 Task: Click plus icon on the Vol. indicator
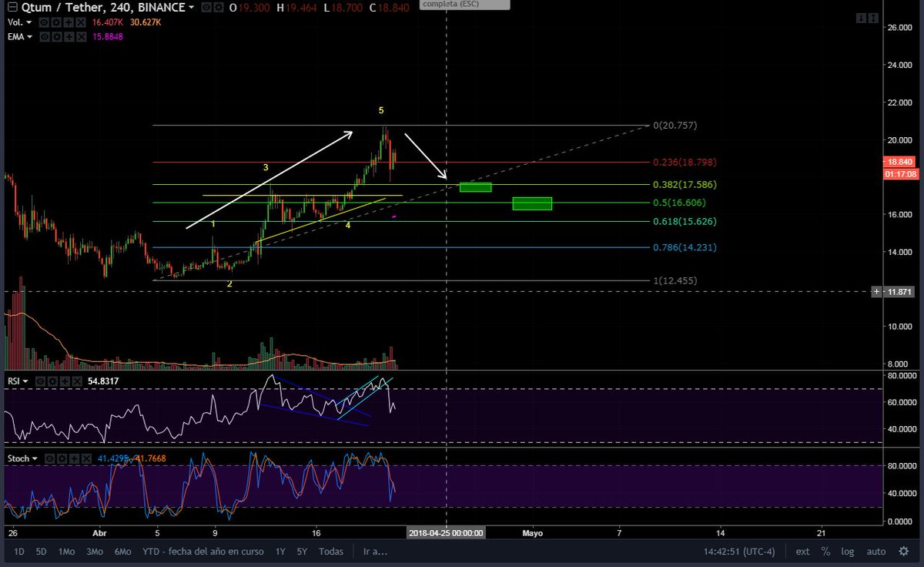click(68, 22)
